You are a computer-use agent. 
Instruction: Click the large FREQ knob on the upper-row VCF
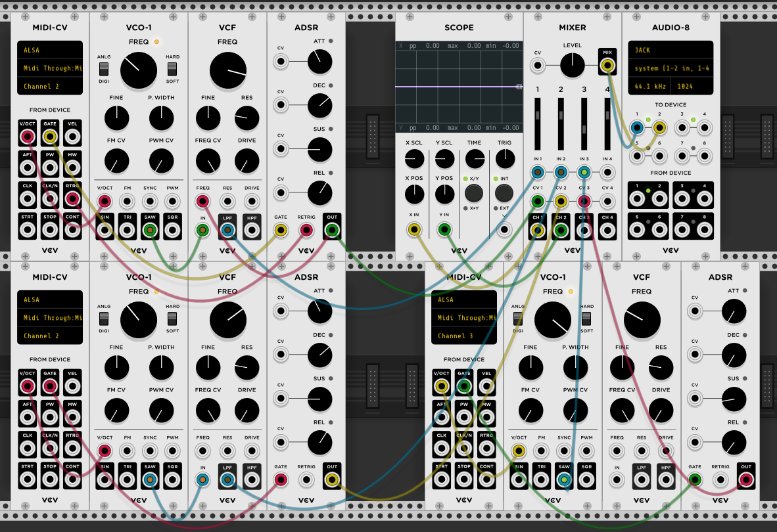[228, 71]
